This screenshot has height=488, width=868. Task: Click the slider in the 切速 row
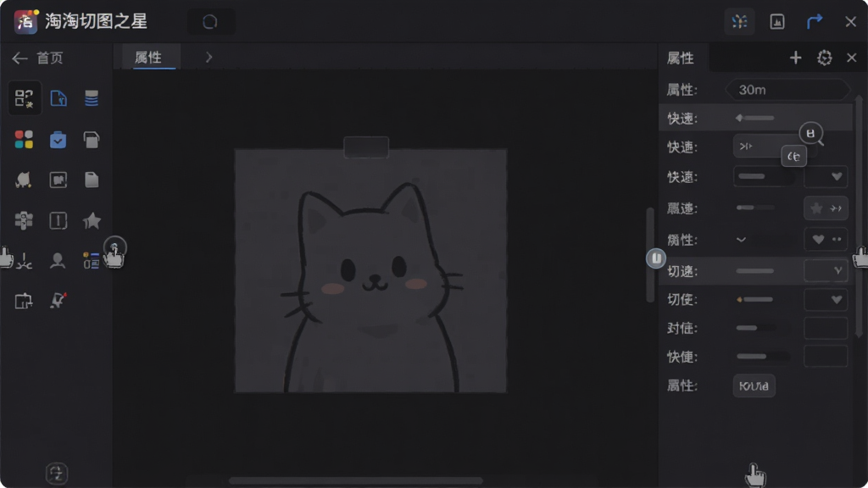point(755,271)
